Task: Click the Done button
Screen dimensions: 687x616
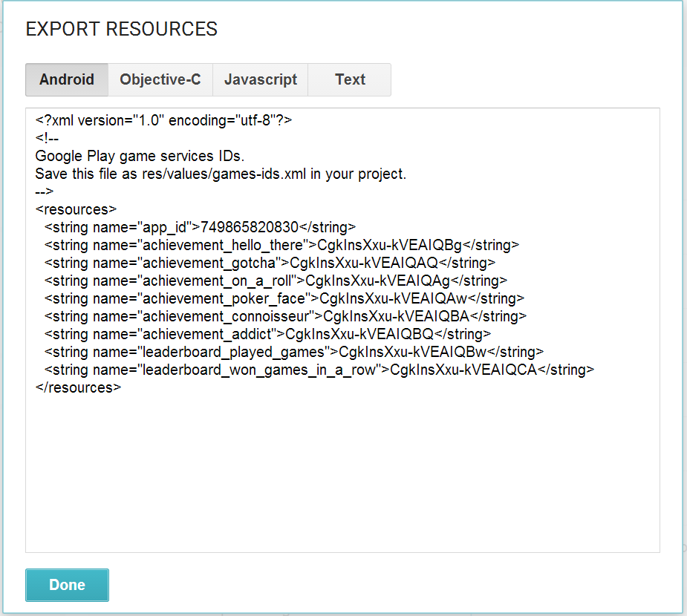Action: click(67, 585)
